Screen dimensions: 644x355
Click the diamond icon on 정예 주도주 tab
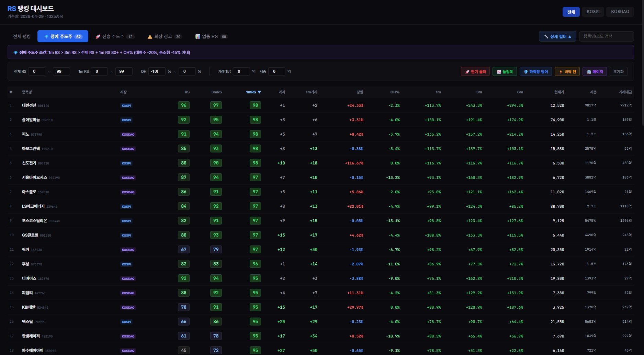coord(46,37)
